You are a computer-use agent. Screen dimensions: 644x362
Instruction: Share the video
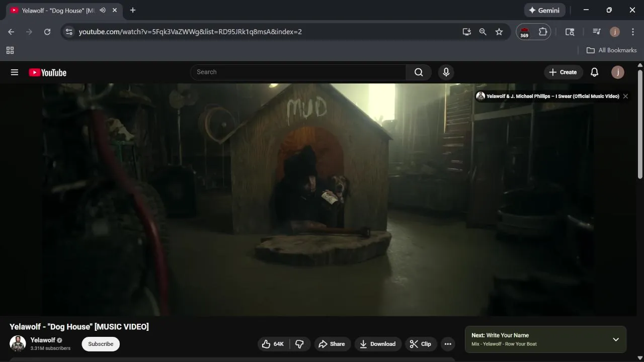click(332, 344)
